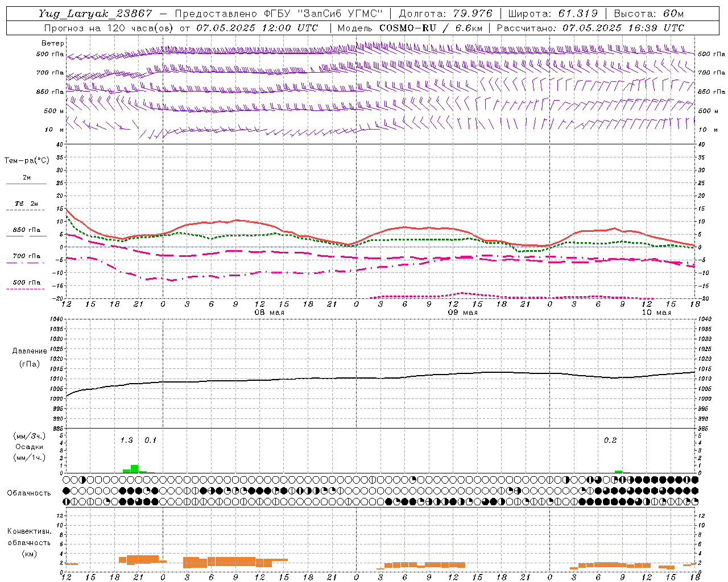728x582 pixels.
Task: Click the tallest green precipitation bar
Action: (x=135, y=469)
